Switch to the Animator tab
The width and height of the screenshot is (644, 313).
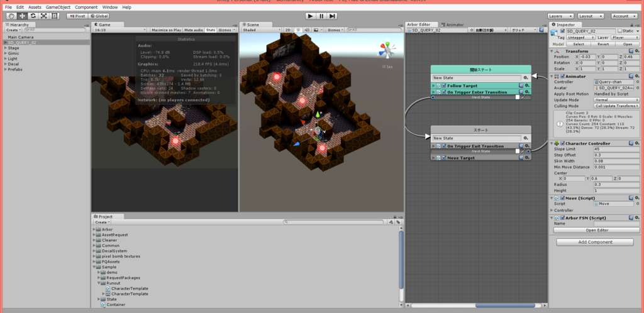click(453, 25)
